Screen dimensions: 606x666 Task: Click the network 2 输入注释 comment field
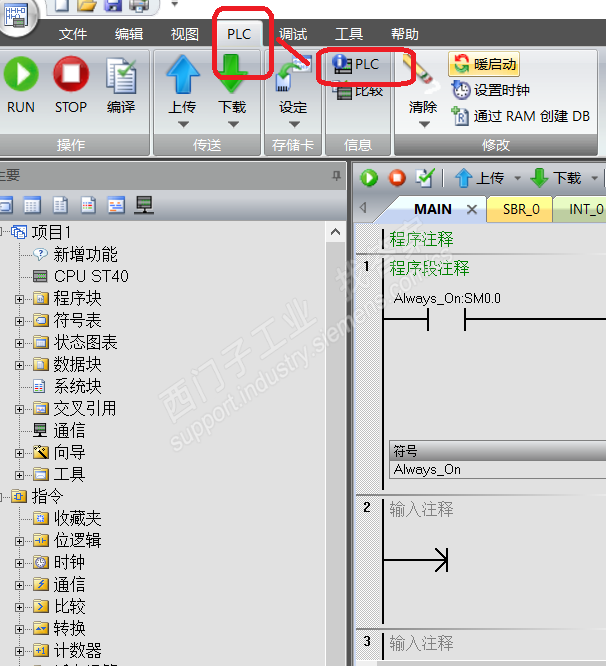421,508
